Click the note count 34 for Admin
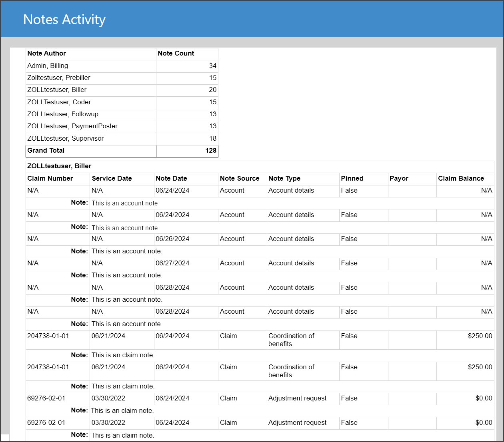The width and height of the screenshot is (504, 442). click(x=212, y=66)
